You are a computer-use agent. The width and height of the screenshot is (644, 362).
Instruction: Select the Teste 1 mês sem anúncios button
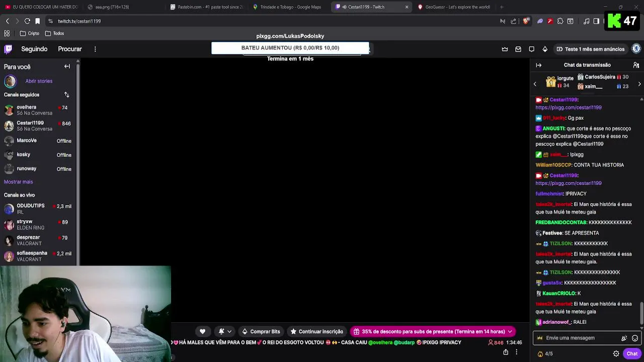coord(591,49)
